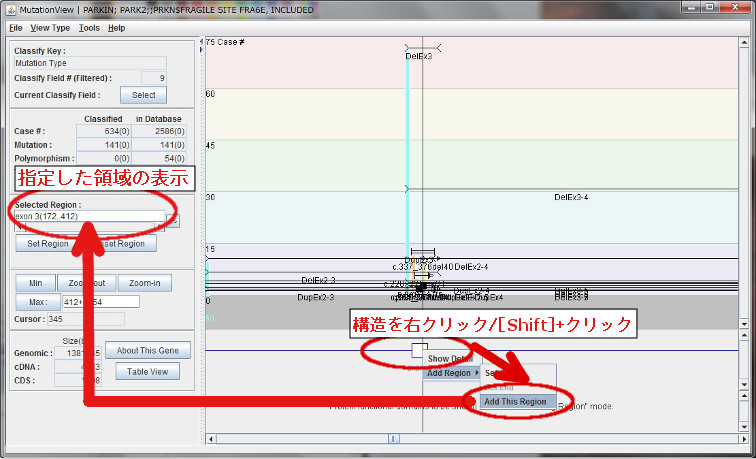Open the File menu

15,28
